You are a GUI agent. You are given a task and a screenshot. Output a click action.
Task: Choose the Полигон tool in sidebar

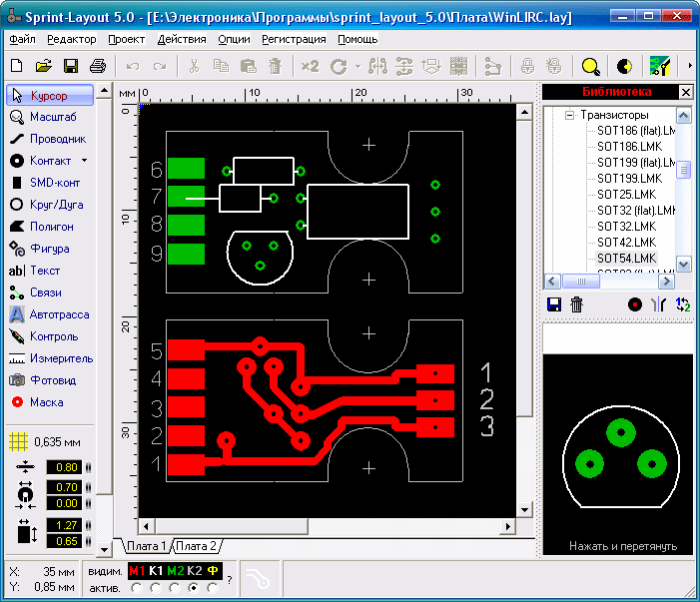tap(49, 227)
